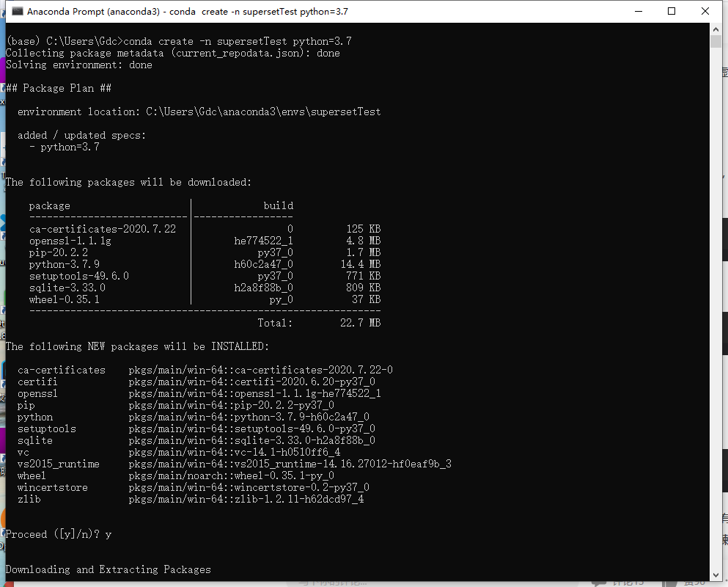Image resolution: width=728 pixels, height=587 pixels.
Task: Click 'openssl' in installed package list
Action: 37,394
